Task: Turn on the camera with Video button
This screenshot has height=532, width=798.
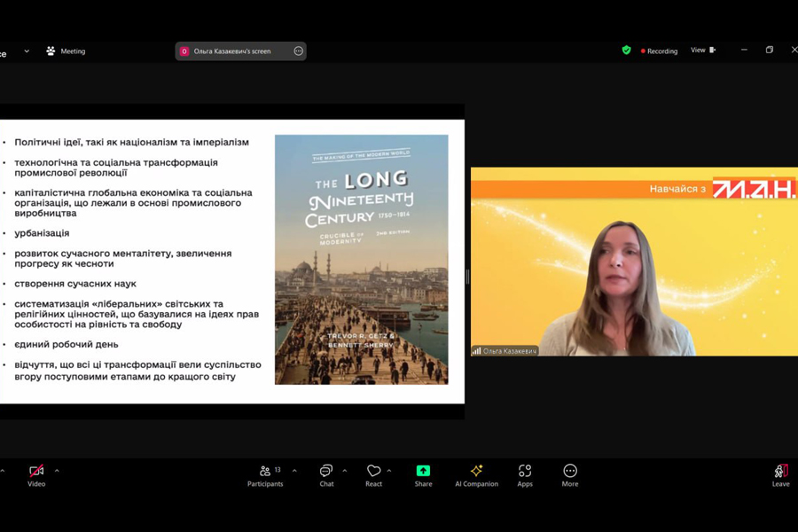Action: (36, 472)
